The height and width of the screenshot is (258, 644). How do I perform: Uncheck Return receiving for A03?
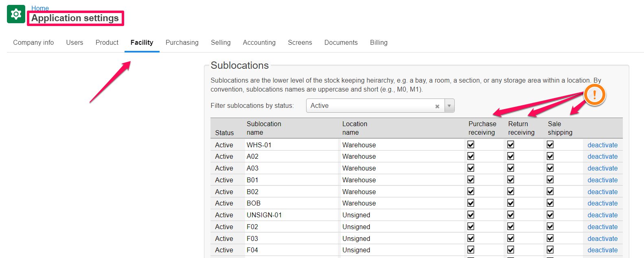click(511, 168)
